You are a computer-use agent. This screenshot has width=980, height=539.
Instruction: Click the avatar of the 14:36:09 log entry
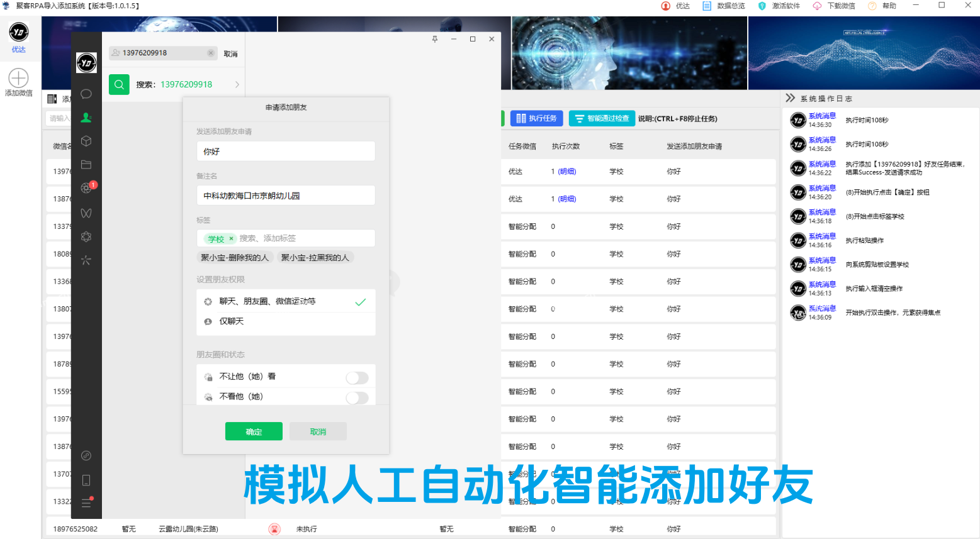(x=798, y=313)
